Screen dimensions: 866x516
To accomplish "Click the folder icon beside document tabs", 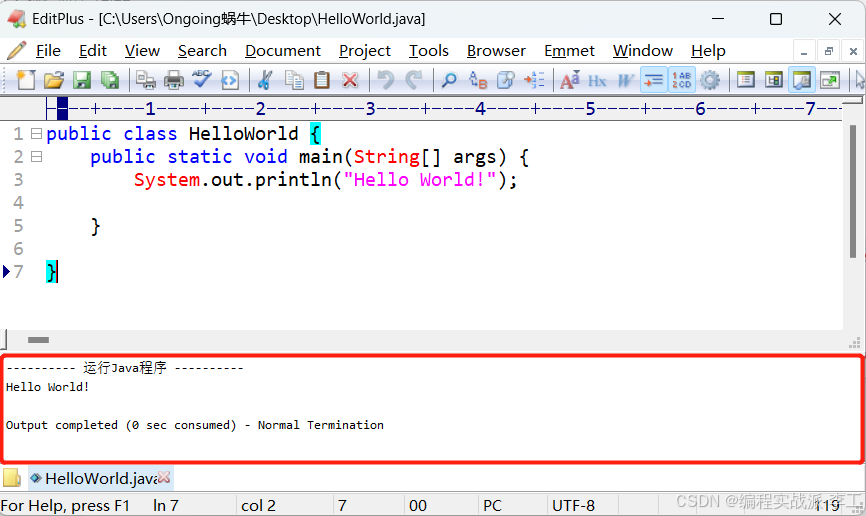I will click(x=12, y=478).
